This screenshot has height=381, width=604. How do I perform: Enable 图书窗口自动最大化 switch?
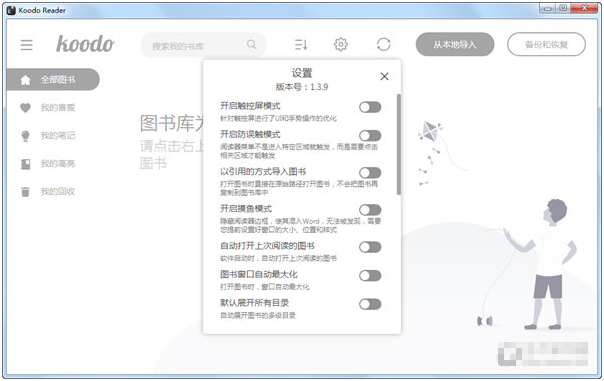370,275
